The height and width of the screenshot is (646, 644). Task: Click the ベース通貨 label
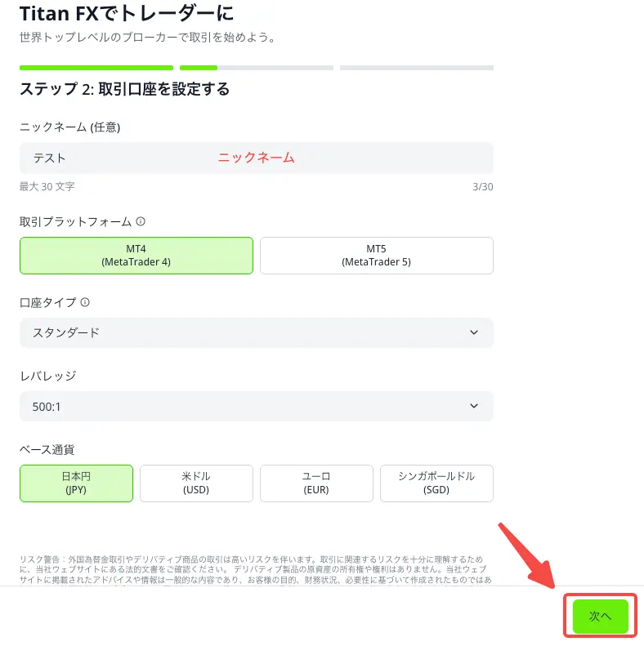(x=47, y=449)
